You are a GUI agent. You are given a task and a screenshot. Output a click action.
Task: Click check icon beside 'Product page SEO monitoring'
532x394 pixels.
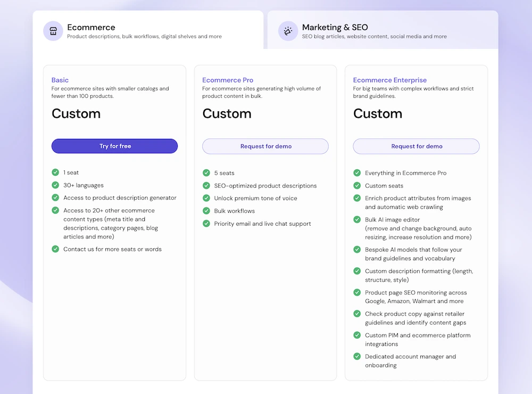(x=357, y=292)
